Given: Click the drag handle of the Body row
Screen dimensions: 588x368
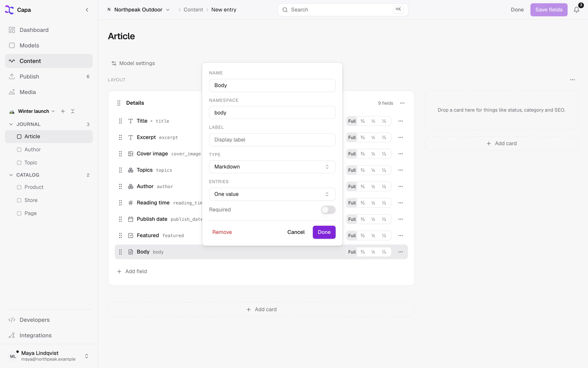Looking at the screenshot, I should (120, 252).
